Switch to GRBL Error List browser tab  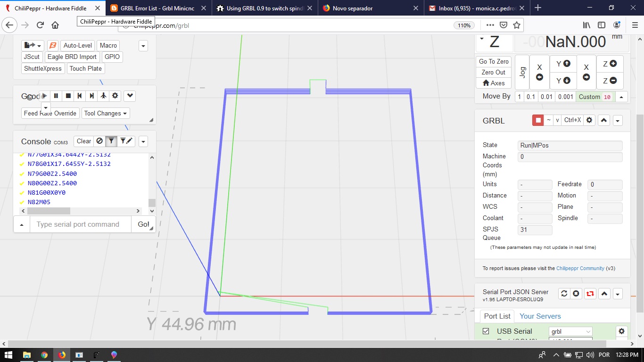point(158,8)
